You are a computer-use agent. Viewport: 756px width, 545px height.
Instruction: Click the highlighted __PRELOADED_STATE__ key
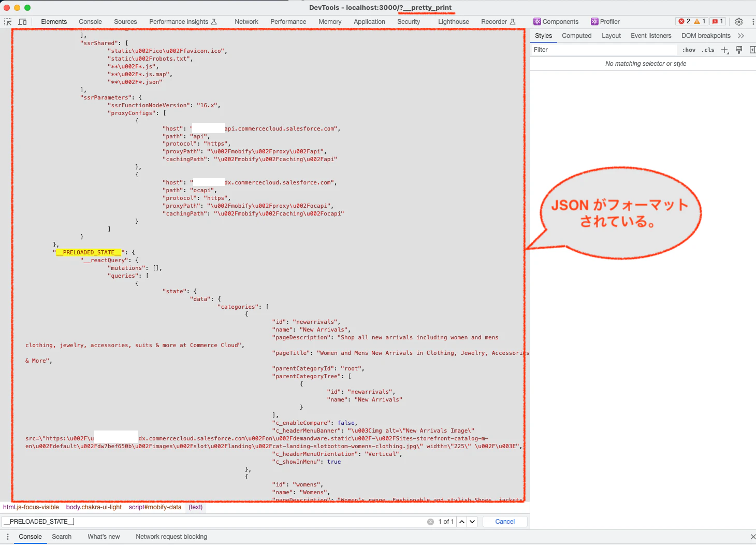(89, 252)
